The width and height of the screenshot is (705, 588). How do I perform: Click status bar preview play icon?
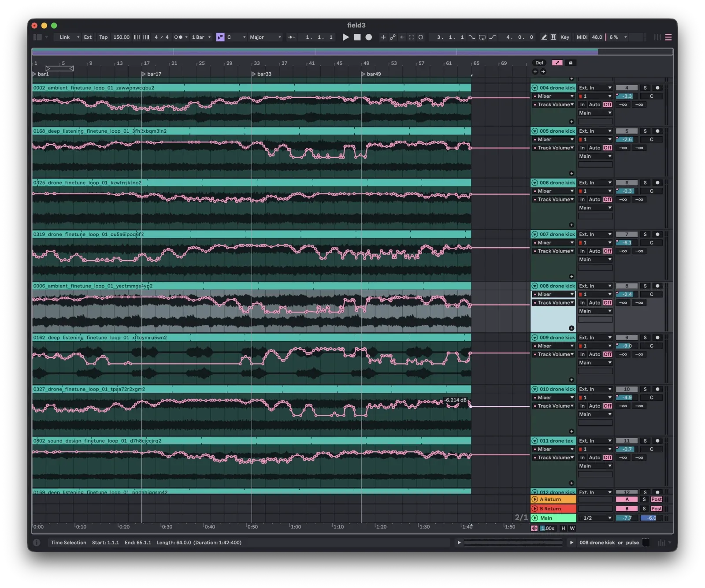tap(459, 543)
